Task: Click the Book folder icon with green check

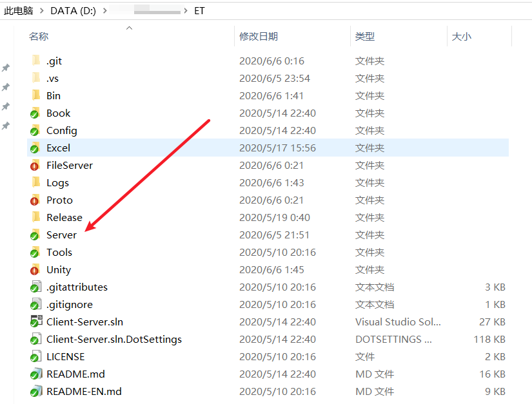Action: 35,113
